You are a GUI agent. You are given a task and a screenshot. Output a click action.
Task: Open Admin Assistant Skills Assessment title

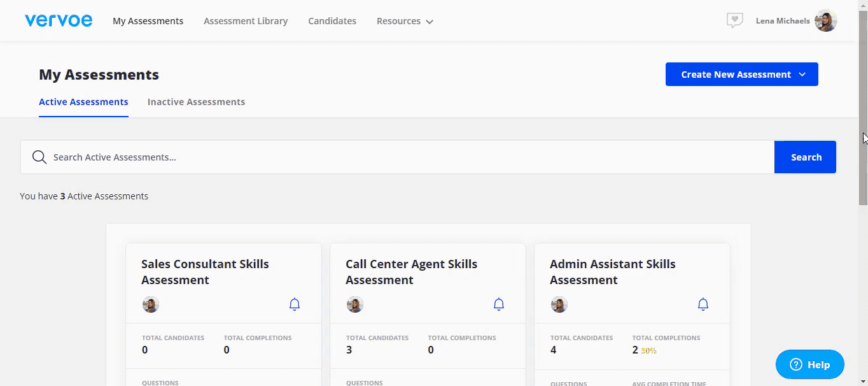pos(612,272)
